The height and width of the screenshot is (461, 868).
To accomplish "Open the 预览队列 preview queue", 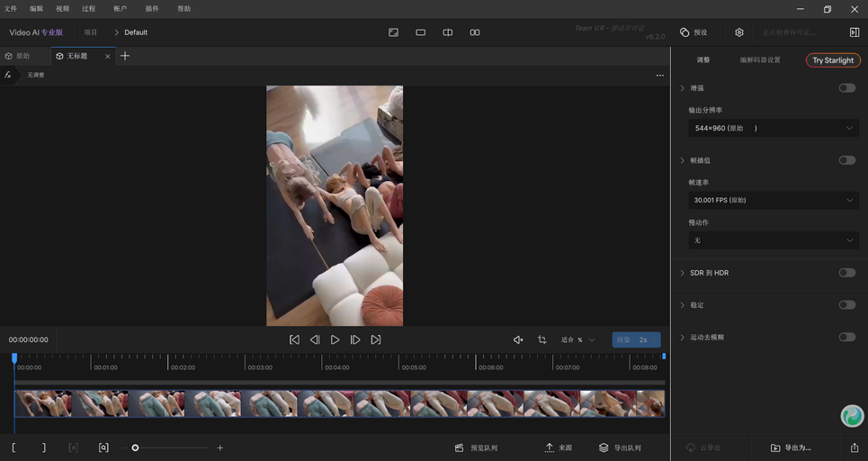I will pyautogui.click(x=476, y=447).
